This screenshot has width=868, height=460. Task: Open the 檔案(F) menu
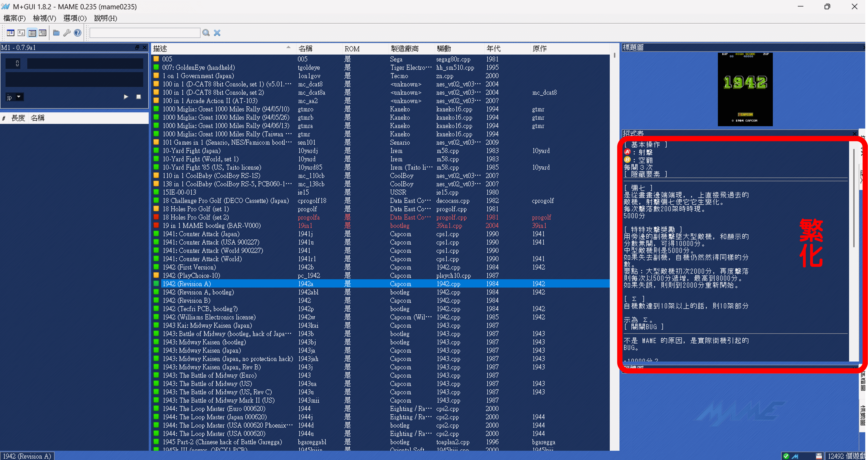[15, 18]
